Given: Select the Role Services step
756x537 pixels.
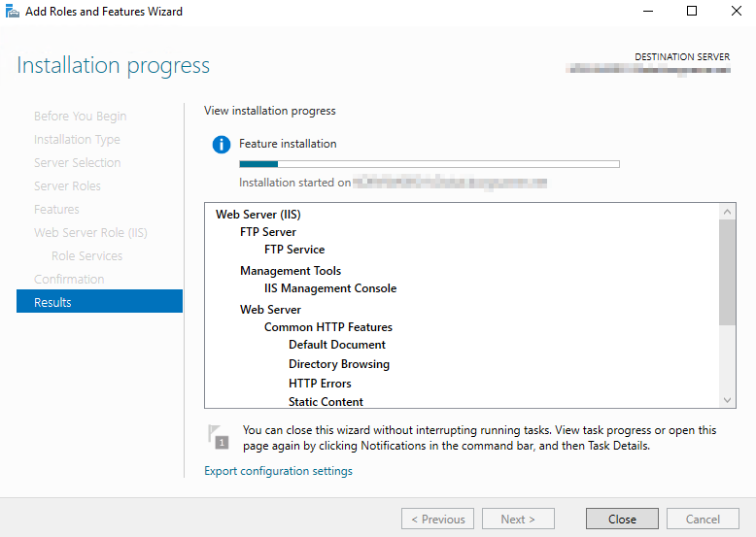Looking at the screenshot, I should [x=86, y=255].
